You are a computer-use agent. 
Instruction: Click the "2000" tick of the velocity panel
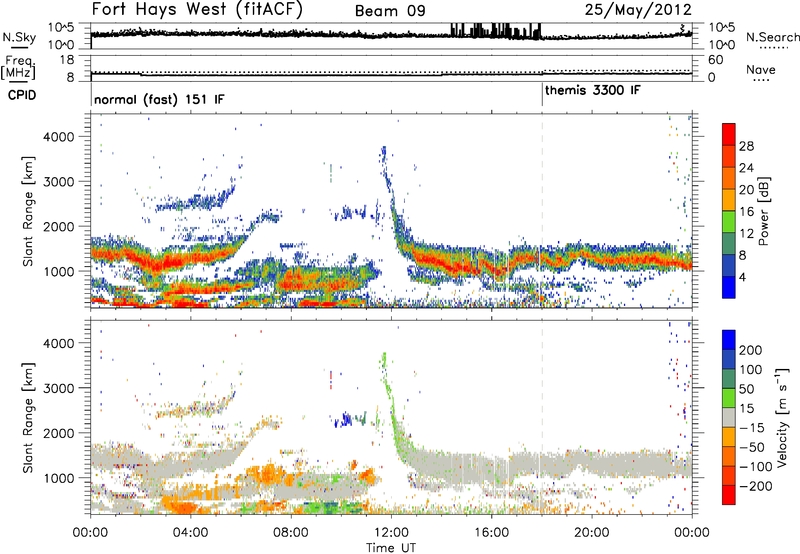(x=59, y=433)
